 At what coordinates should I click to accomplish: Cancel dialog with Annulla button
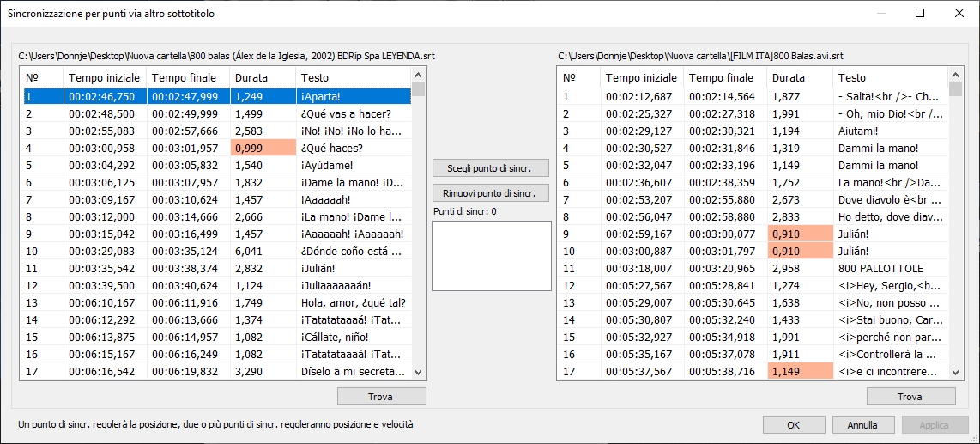pos(862,424)
